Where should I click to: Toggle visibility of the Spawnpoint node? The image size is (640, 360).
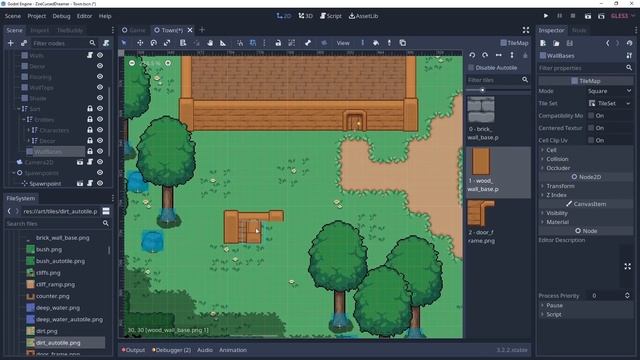pyautogui.click(x=100, y=183)
